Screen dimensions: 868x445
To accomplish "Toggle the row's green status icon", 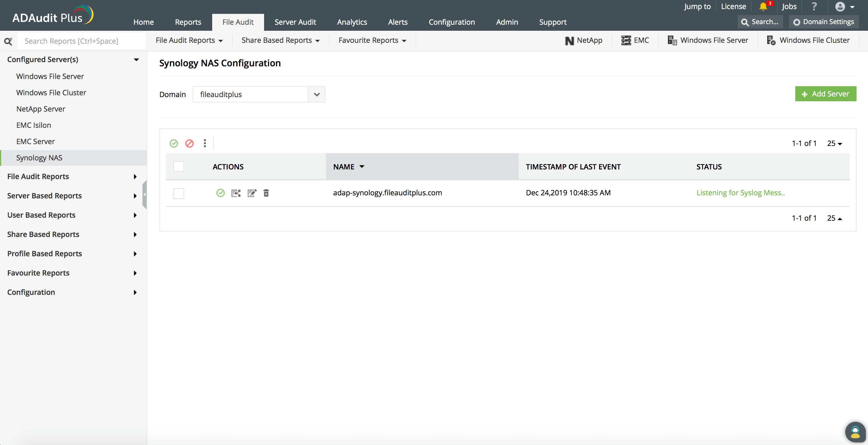I will pos(220,193).
